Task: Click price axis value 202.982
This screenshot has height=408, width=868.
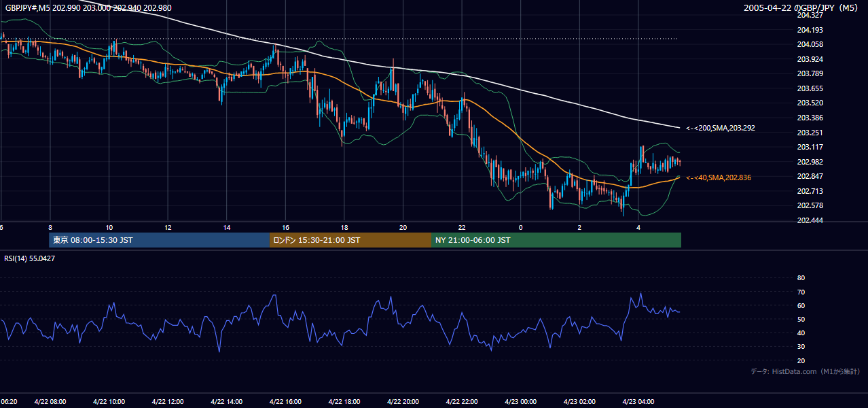Action: (810, 162)
